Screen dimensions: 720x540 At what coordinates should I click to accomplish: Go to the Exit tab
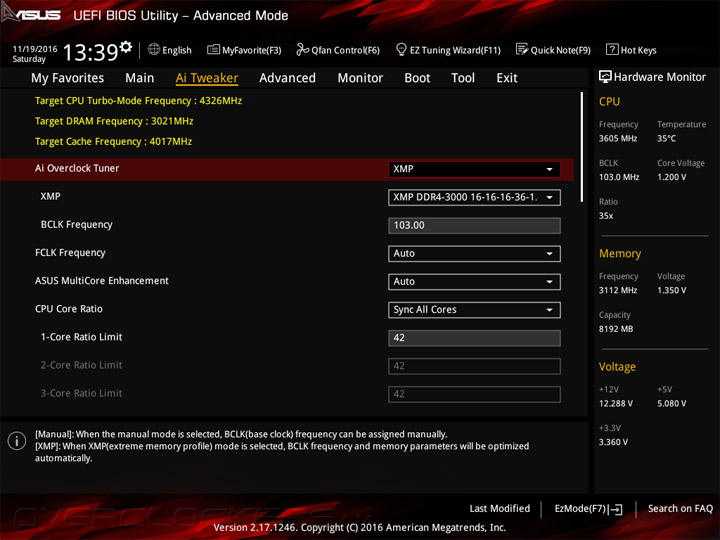[507, 78]
